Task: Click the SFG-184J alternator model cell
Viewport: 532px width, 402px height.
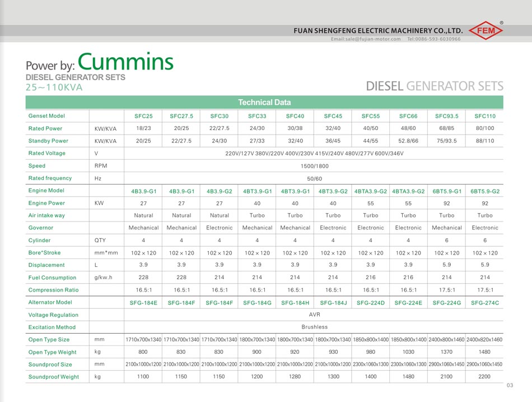Action: 333,303
